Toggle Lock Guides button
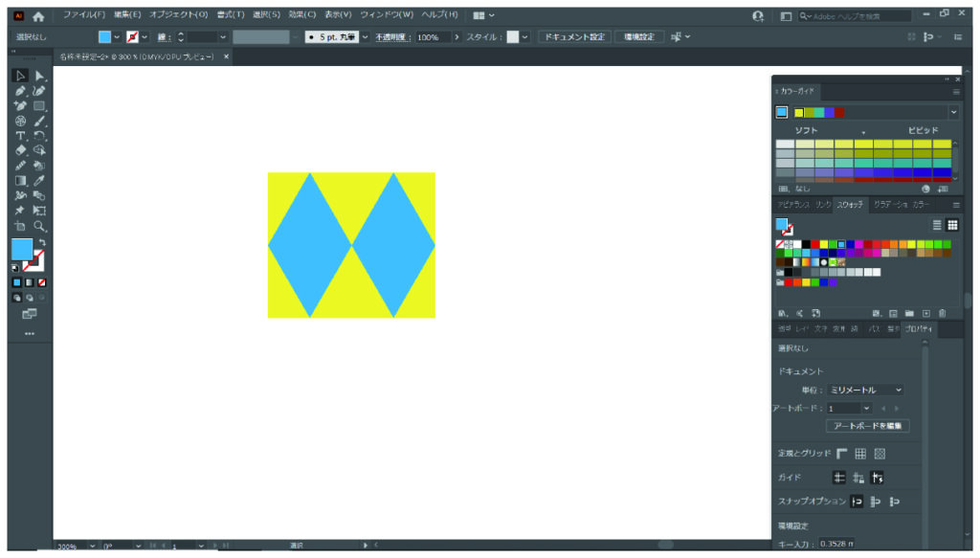Viewport: 980px width, 558px height. tap(858, 478)
